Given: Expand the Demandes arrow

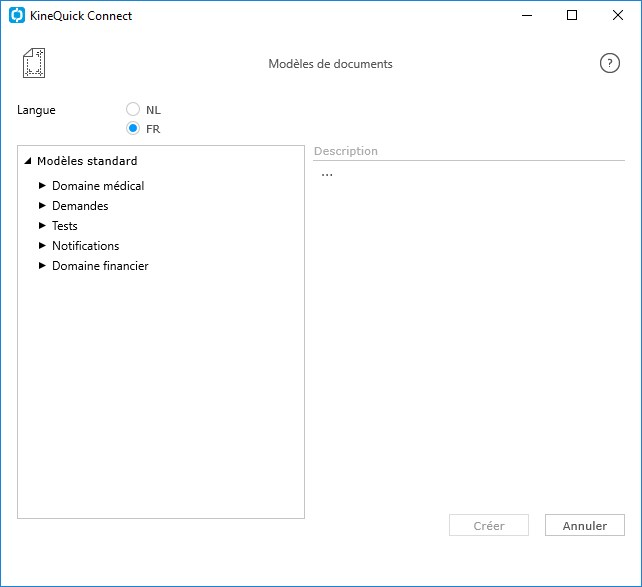Looking at the screenshot, I should (x=42, y=205).
